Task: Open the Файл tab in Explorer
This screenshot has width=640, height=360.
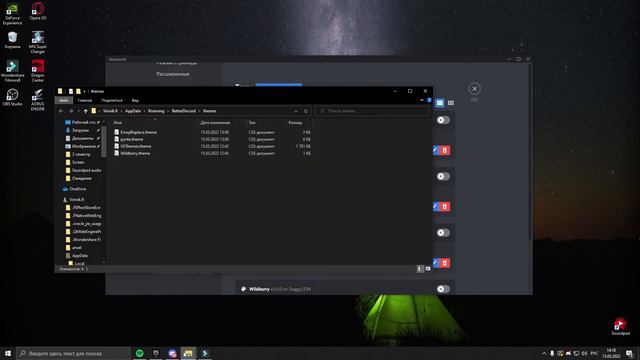Action: coord(64,100)
